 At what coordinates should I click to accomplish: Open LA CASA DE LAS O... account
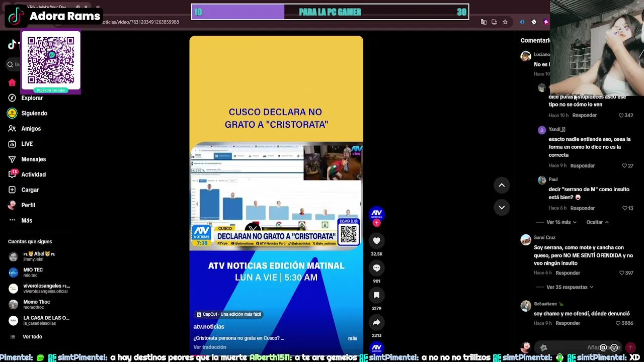39,321
